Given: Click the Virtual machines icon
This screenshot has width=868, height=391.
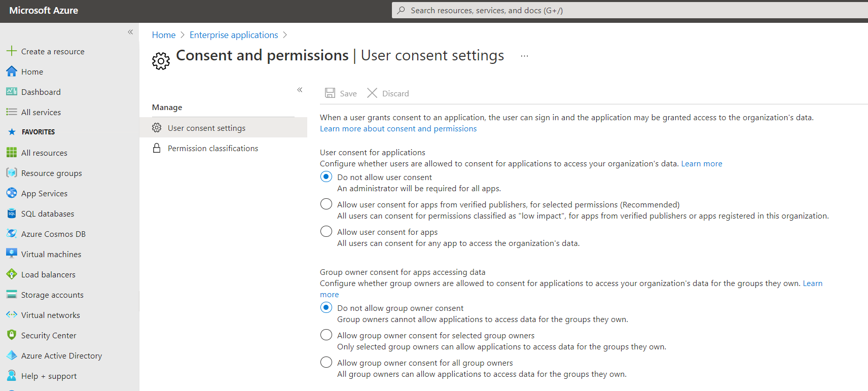Looking at the screenshot, I should click(12, 254).
